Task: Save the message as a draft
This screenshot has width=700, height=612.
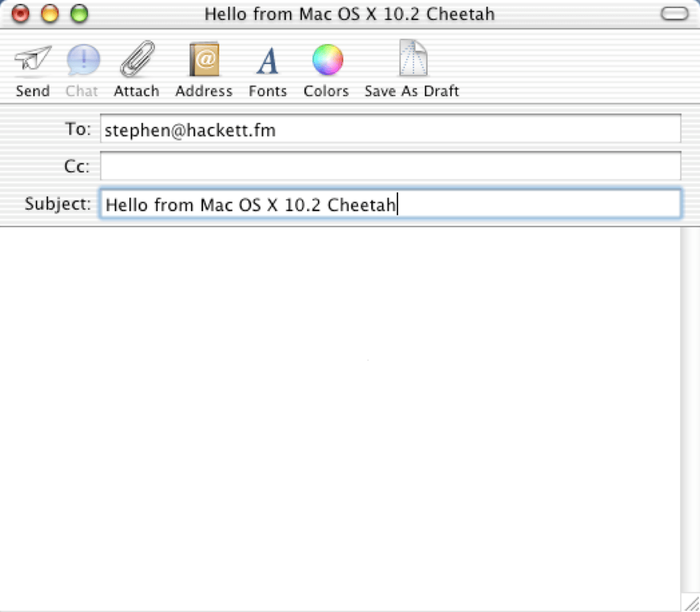Action: coord(412,69)
